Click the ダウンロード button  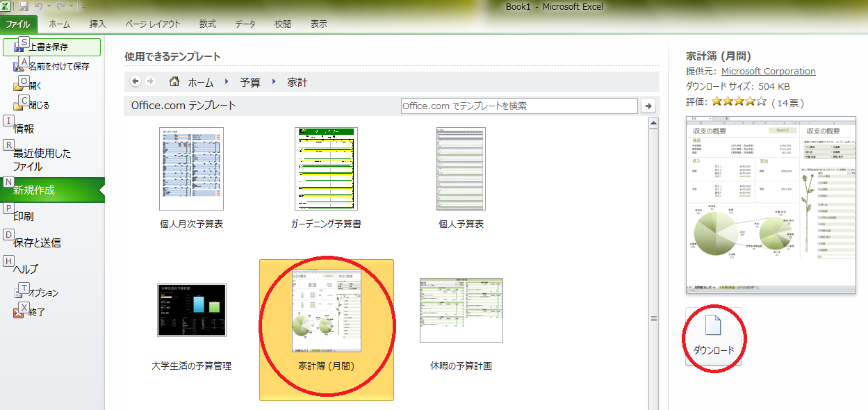pos(714,336)
